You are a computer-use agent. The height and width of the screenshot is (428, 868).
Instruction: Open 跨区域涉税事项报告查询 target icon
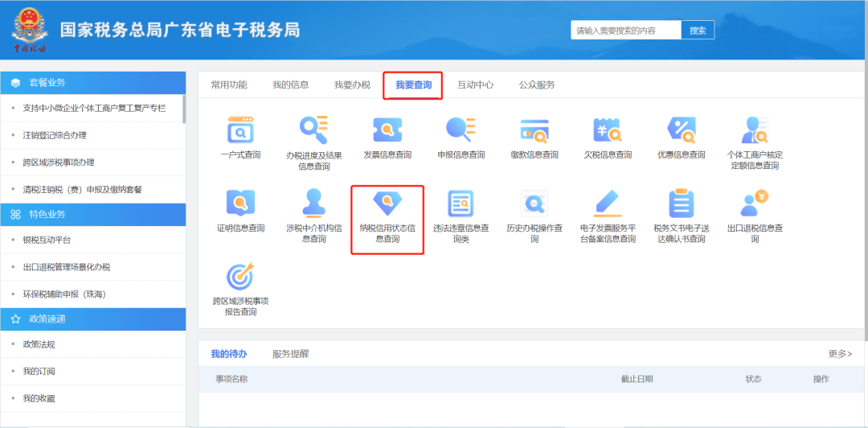coord(240,276)
